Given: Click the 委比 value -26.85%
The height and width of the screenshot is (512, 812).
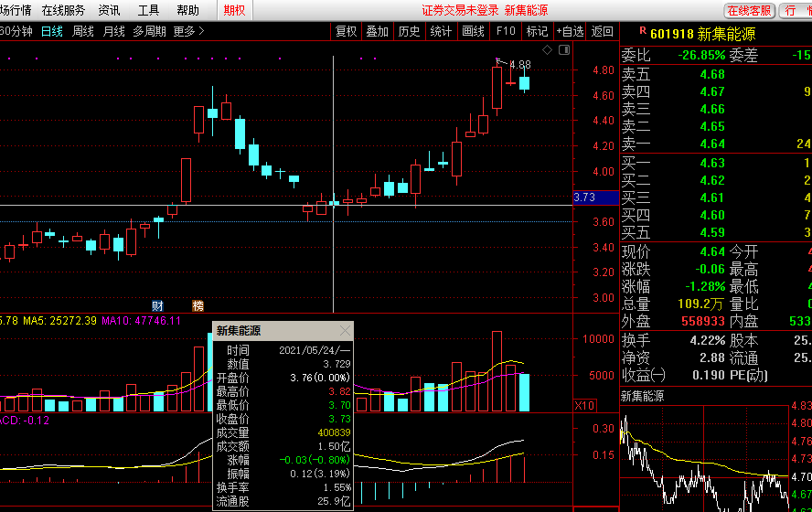Looking at the screenshot, I should [701, 56].
